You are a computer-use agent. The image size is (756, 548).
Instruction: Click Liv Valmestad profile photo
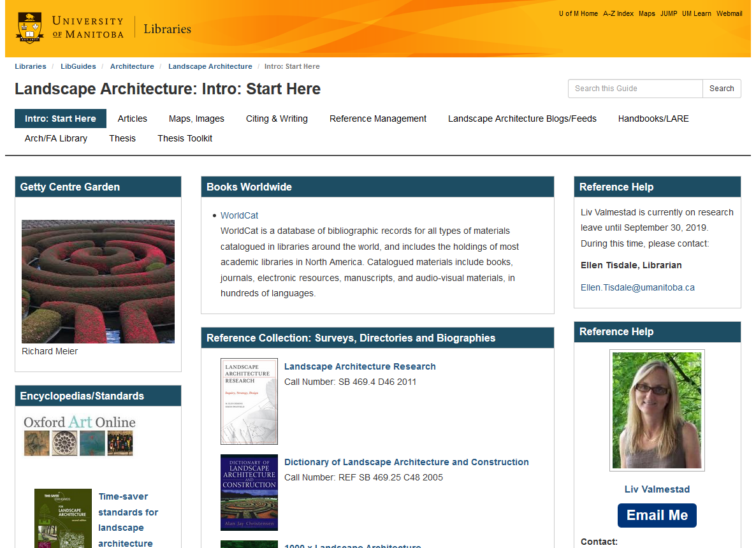pos(657,410)
